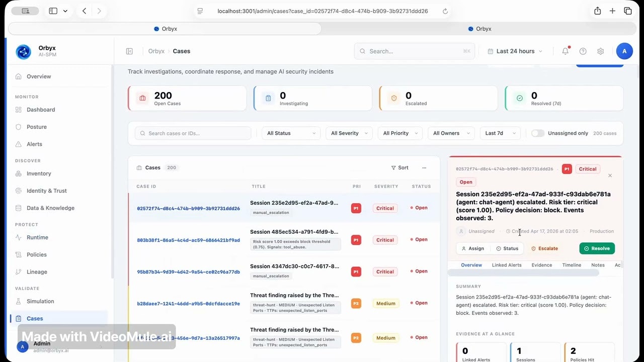644x362 pixels.
Task: Open cases table more options menu
Action: coord(424,168)
